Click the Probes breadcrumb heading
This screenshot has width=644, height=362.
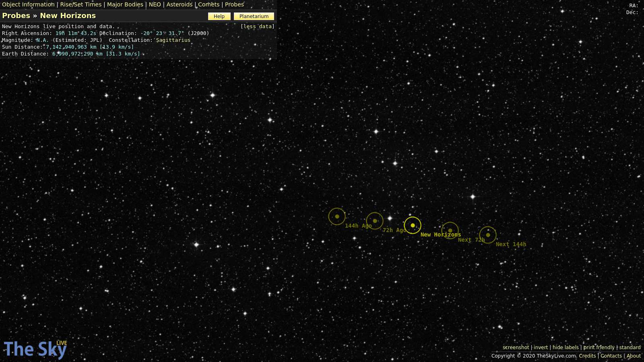(16, 16)
